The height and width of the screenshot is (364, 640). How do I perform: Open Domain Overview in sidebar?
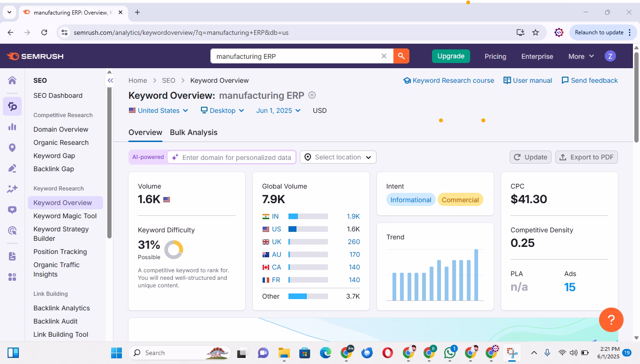tap(61, 129)
